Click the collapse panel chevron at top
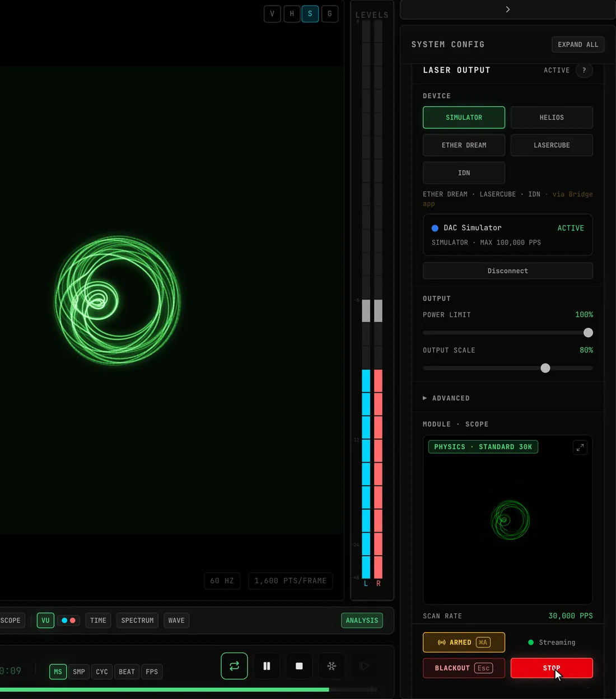 (x=508, y=10)
